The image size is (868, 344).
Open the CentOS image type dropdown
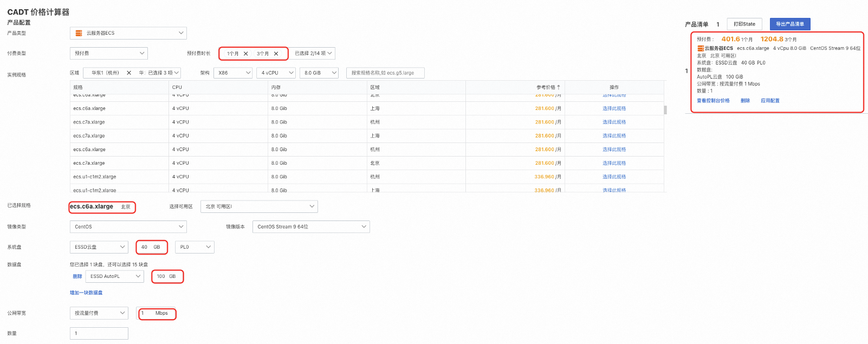coord(128,226)
